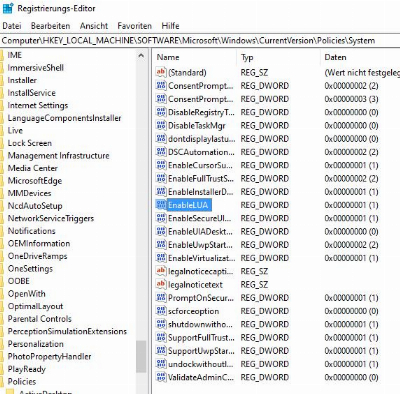The image size is (400, 394).
Task: Open the Bearbeiten menu
Action: click(50, 26)
